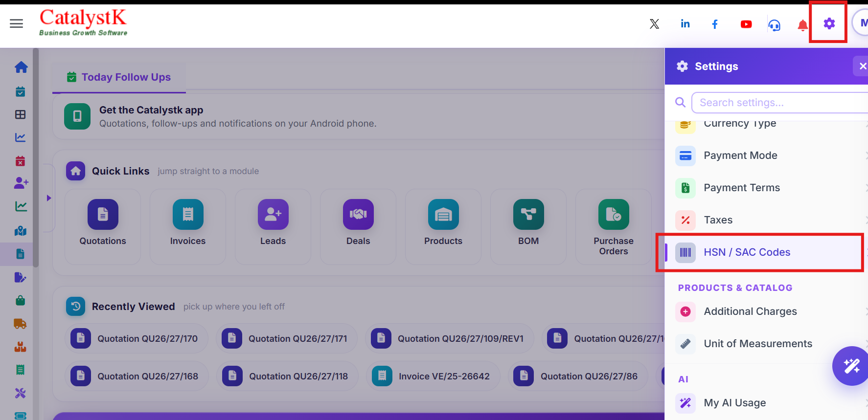
Task: Click the map location icon in the sidebar
Action: point(21,231)
